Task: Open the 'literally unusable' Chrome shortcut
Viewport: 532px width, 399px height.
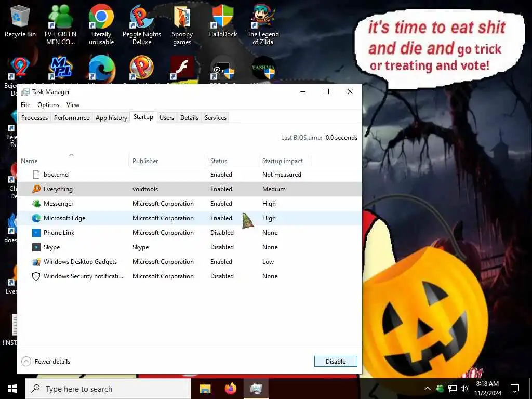Action: [101, 24]
